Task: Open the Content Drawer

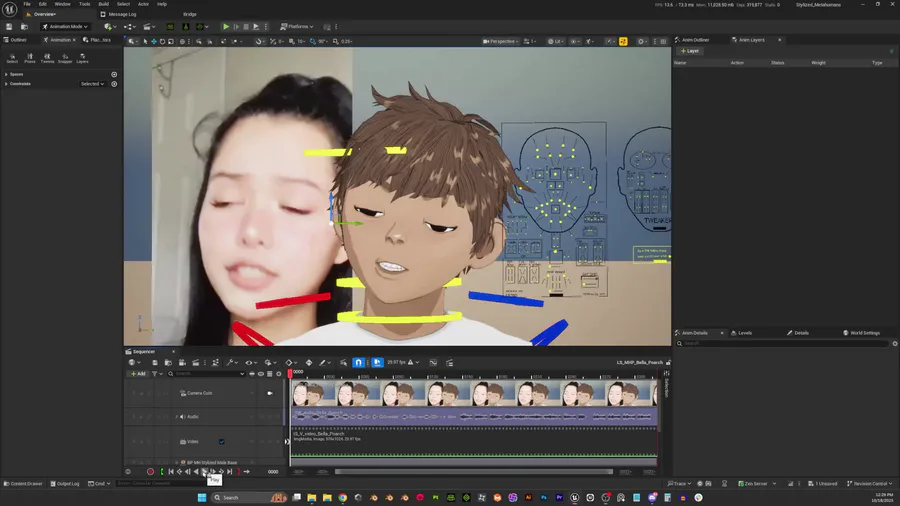Action: pyautogui.click(x=24, y=483)
